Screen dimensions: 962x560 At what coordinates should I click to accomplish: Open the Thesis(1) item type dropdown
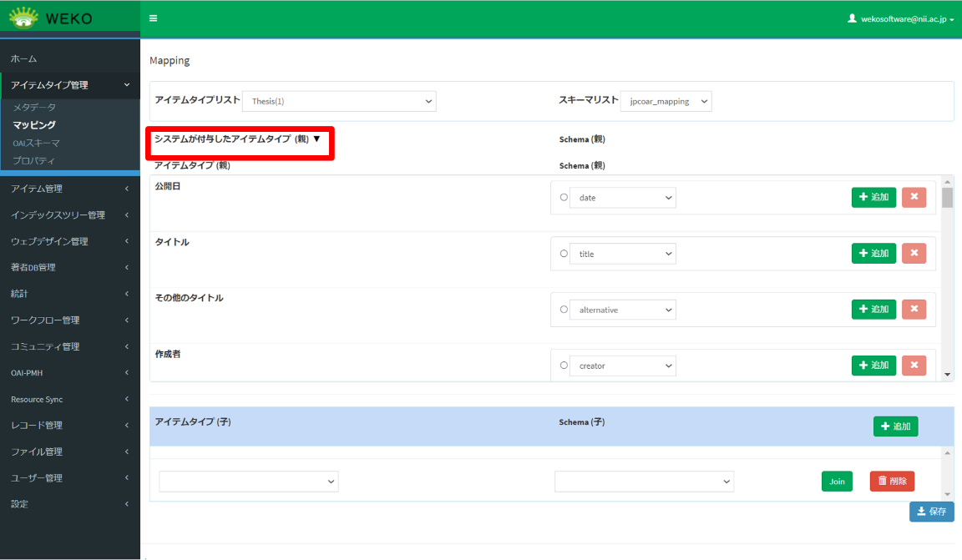[339, 102]
